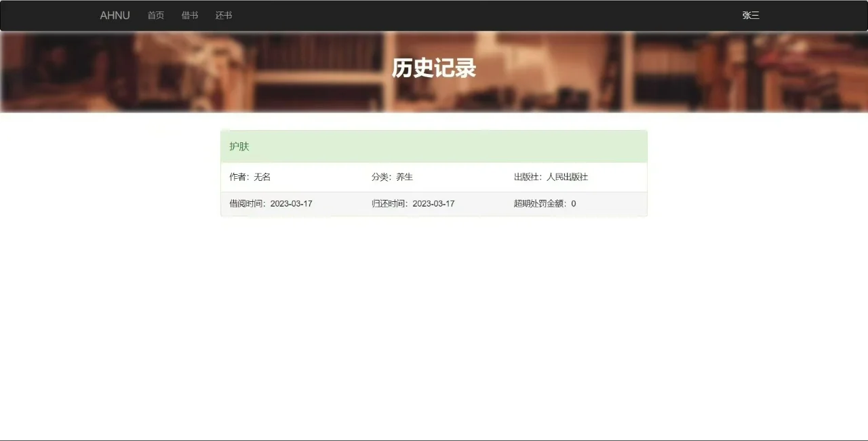868x441 pixels.
Task: Click the 作者 field showing 无名
Action: 250,177
